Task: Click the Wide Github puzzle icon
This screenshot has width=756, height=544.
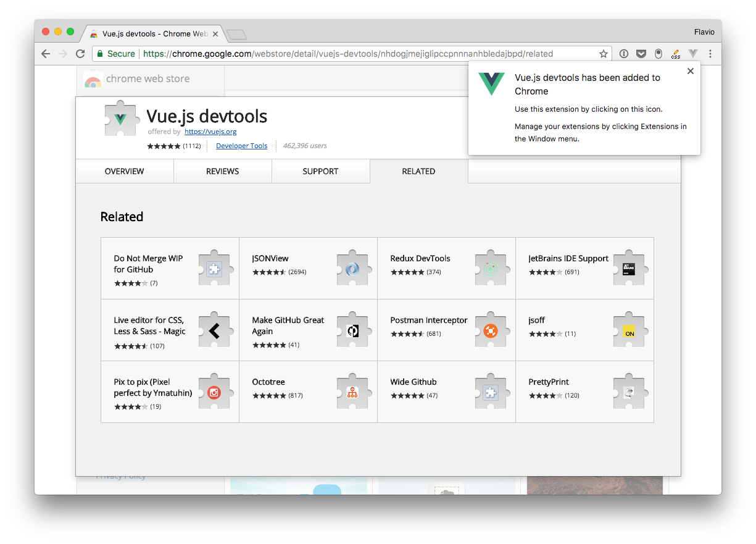Action: [491, 391]
